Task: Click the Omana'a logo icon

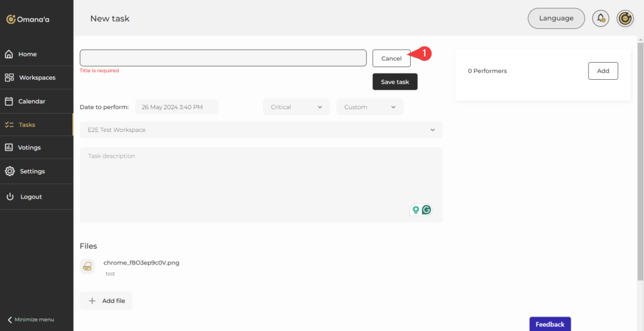Action: click(11, 19)
